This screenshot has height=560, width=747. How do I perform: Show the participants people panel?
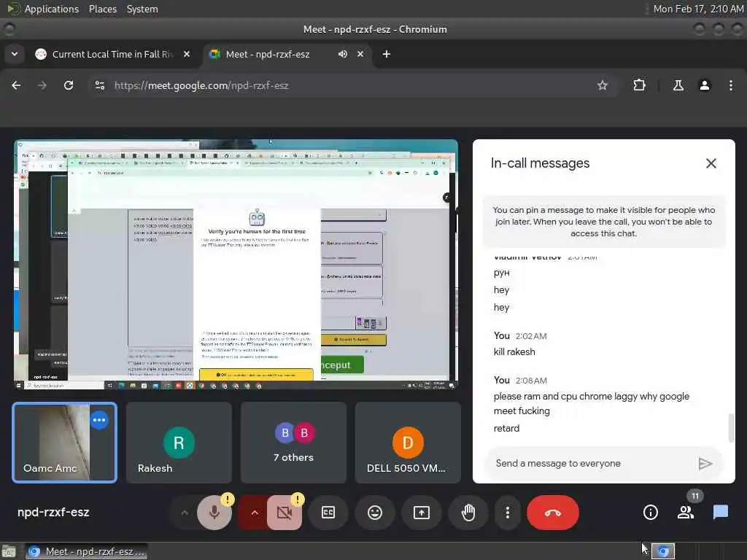pos(686,513)
